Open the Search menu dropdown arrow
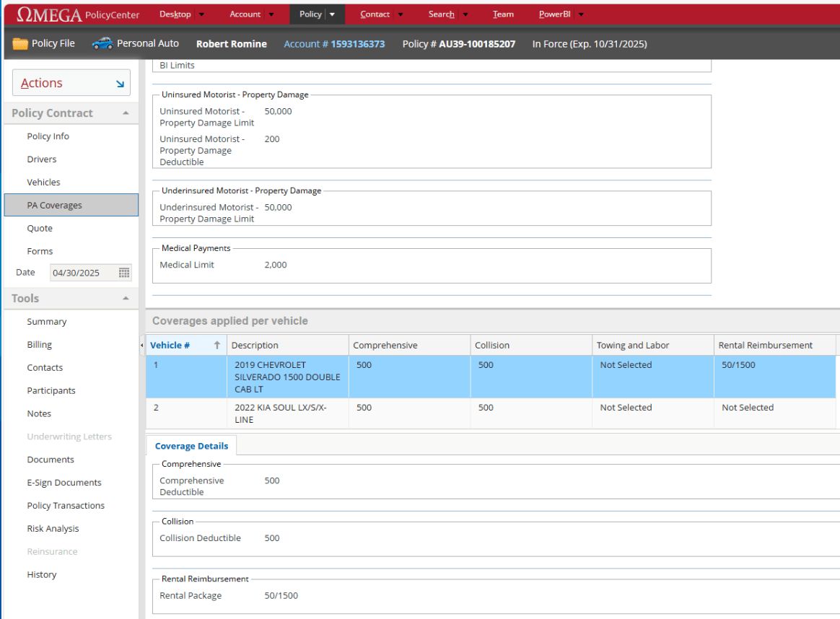 465,14
